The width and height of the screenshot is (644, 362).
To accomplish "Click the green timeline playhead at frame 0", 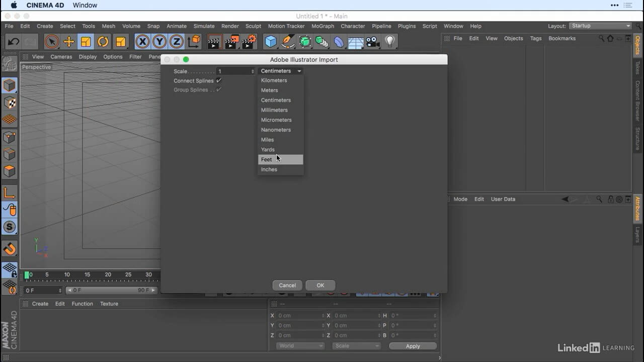I will [x=27, y=275].
